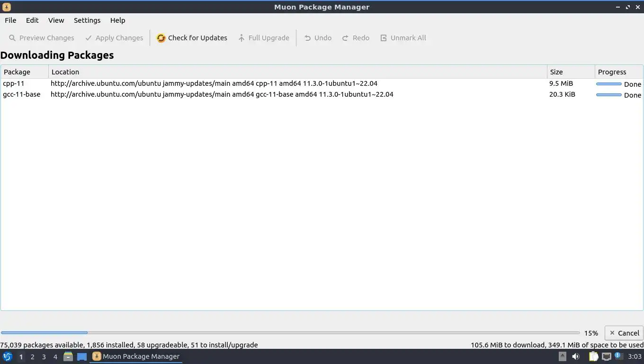Open file manager from the taskbar

68,356
